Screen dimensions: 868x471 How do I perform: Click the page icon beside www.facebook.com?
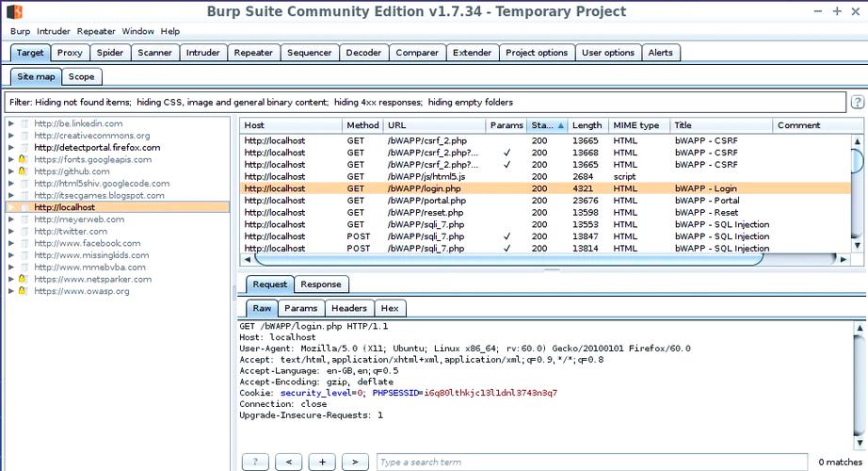24,243
